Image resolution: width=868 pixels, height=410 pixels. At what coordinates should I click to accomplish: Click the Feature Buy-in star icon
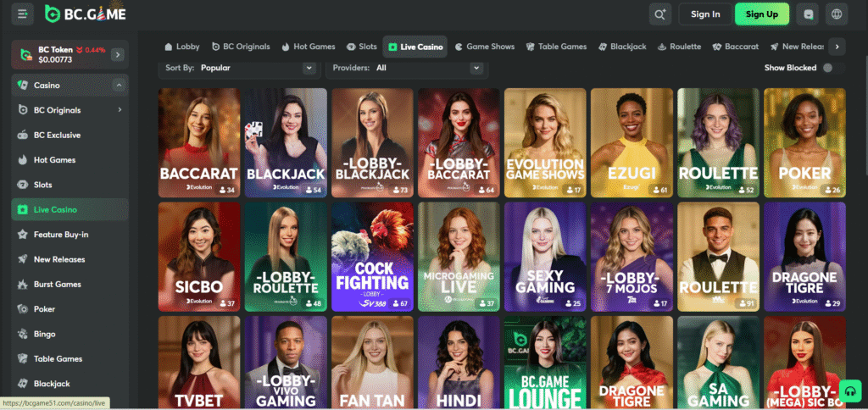(23, 235)
